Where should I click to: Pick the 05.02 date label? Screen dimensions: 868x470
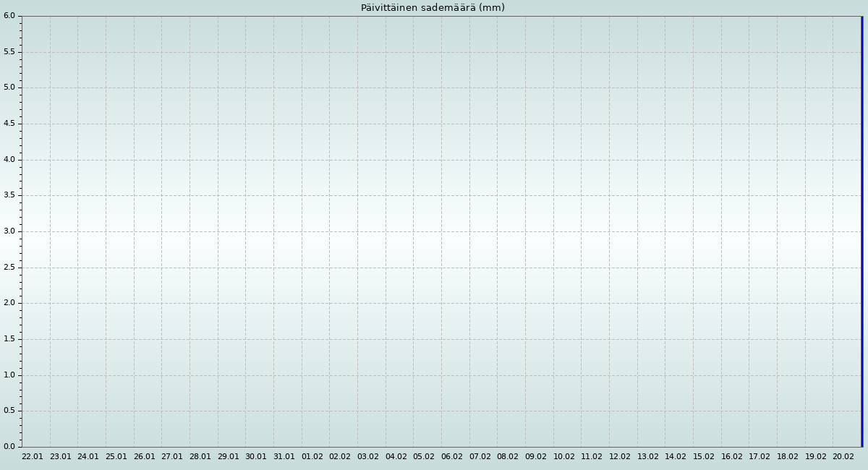coord(424,457)
